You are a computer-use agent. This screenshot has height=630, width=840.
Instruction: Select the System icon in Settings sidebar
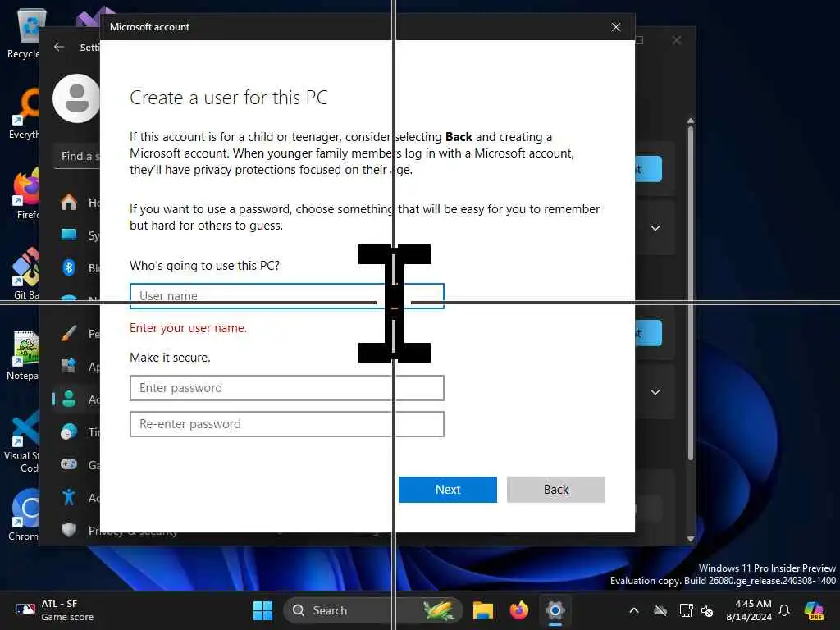click(x=69, y=235)
